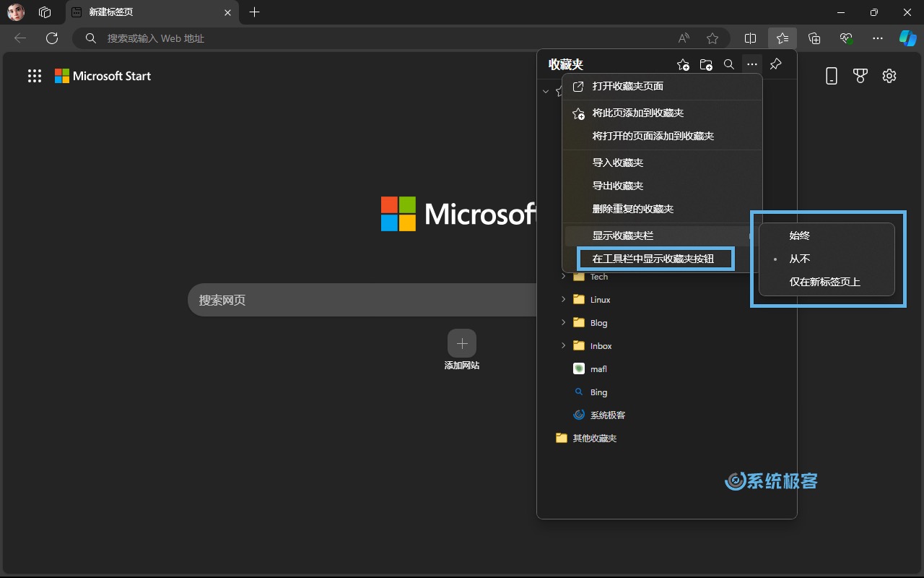Open the collections toolbar icon
The image size is (924, 578).
coord(814,38)
